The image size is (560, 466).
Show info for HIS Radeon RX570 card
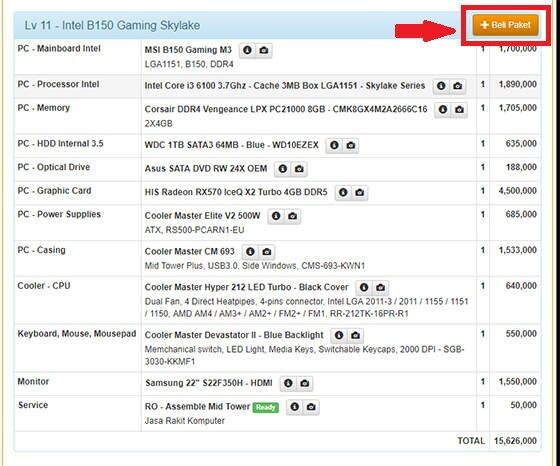coord(343,192)
